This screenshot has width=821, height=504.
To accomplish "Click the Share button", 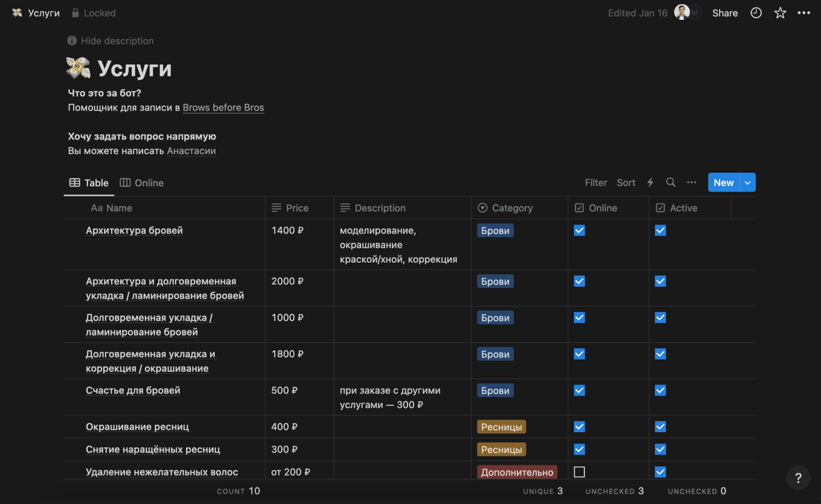I will click(724, 13).
